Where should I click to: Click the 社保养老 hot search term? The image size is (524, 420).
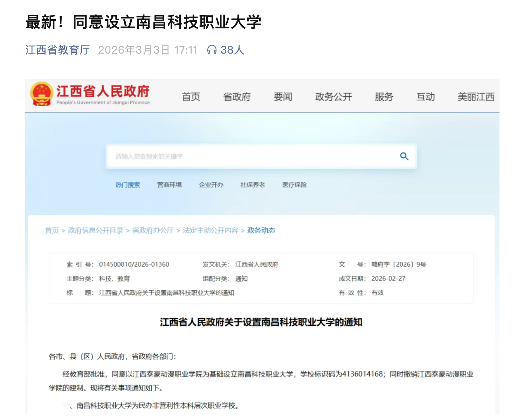(253, 185)
